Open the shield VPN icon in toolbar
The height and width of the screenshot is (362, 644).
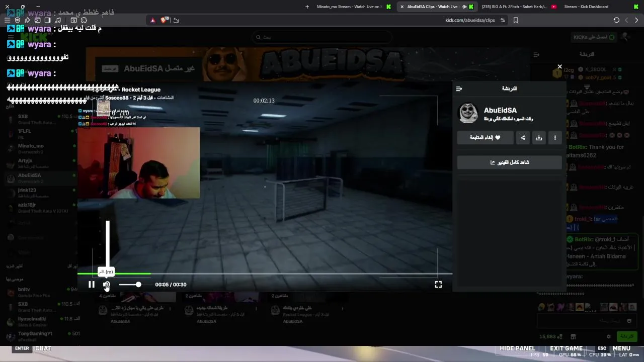coord(17,20)
